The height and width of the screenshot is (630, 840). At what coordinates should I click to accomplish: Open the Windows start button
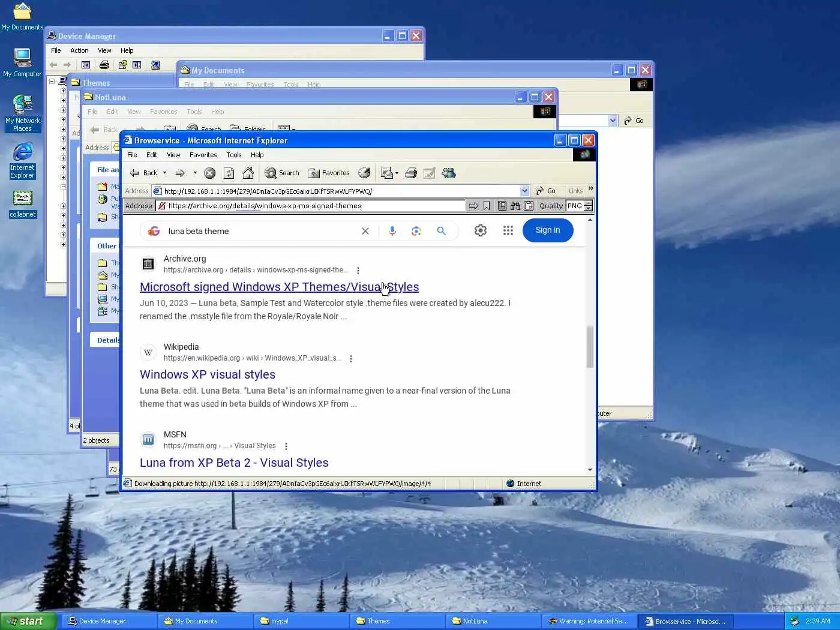[x=29, y=621]
